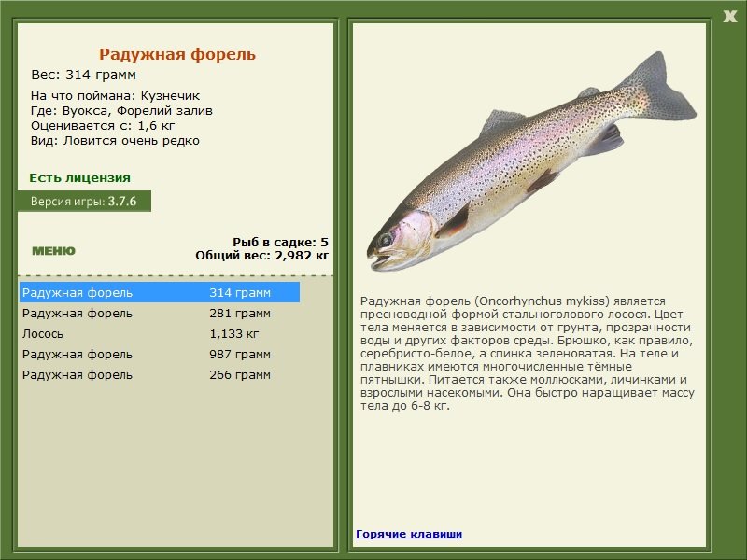
Task: Click the Оценивается с: 1,6 кг line
Action: tap(103, 126)
